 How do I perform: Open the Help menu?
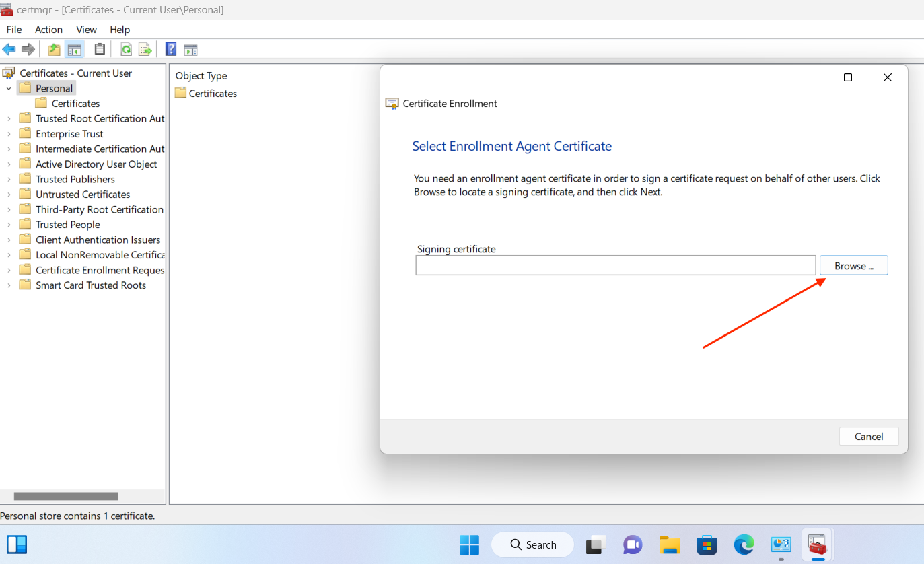click(x=120, y=30)
